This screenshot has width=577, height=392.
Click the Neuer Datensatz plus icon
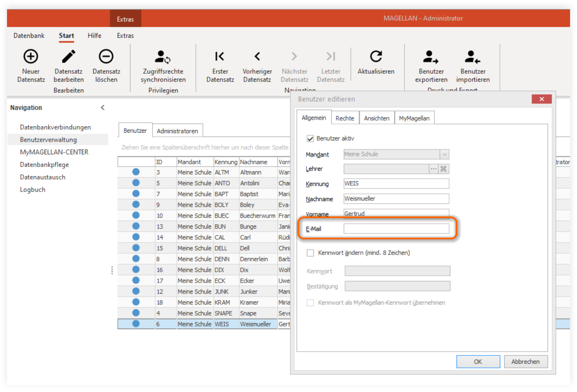pos(31,56)
